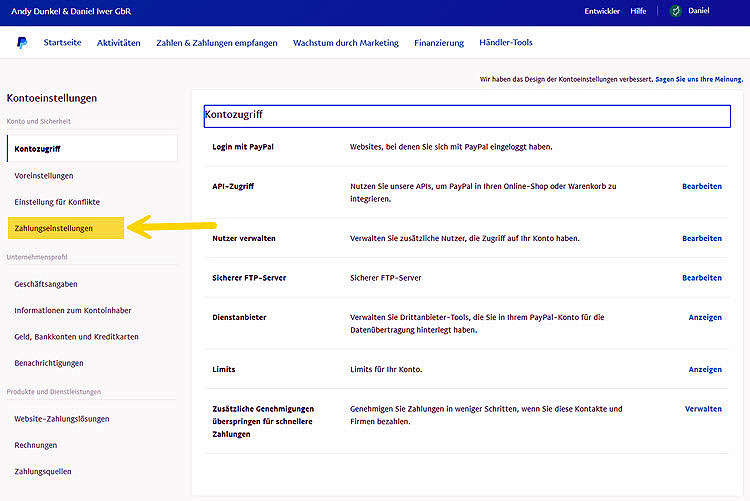750x501 pixels.
Task: Click the 'Dienstanbieter' row label
Action: point(239,317)
